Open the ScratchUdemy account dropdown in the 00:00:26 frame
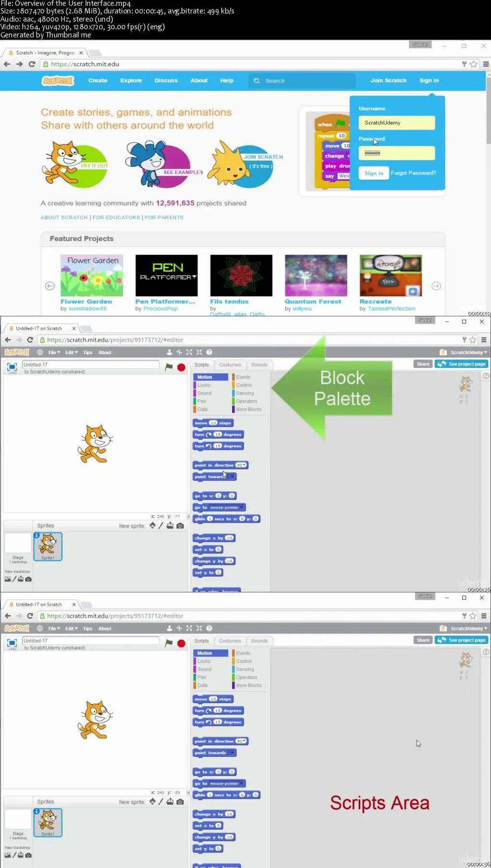This screenshot has width=491, height=868. coord(468,352)
